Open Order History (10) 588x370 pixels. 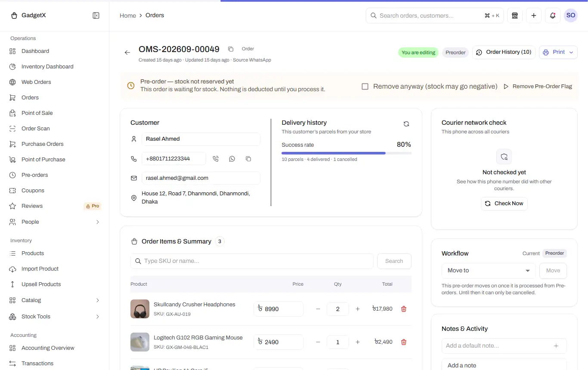click(x=504, y=52)
